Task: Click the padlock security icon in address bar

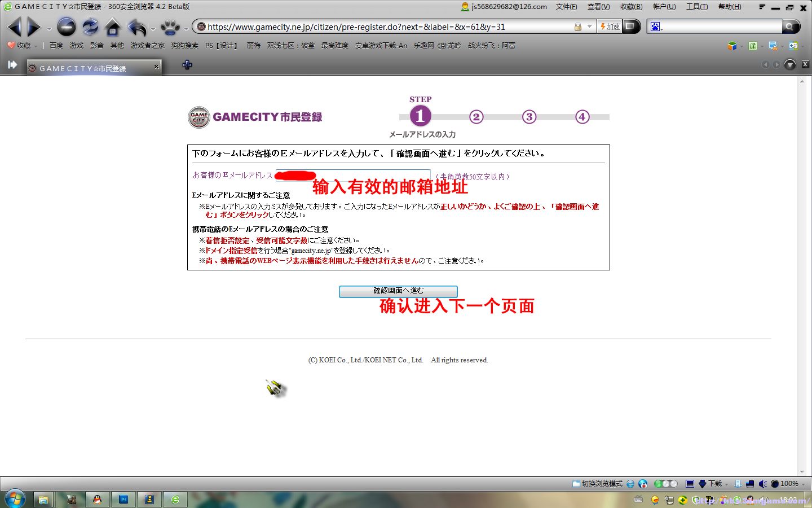Action: (578, 27)
